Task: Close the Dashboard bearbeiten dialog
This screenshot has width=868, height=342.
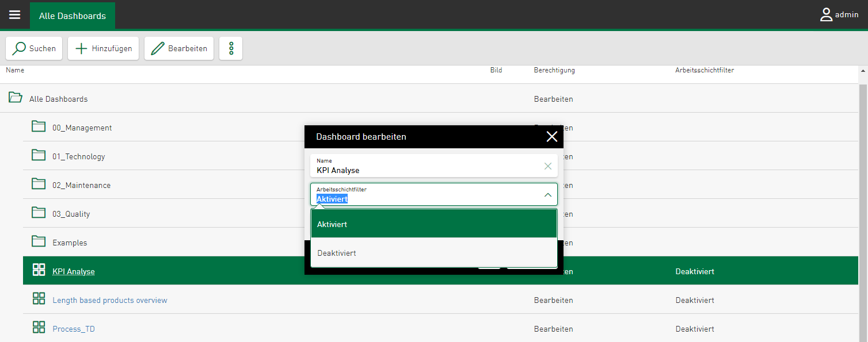Action: coord(551,137)
